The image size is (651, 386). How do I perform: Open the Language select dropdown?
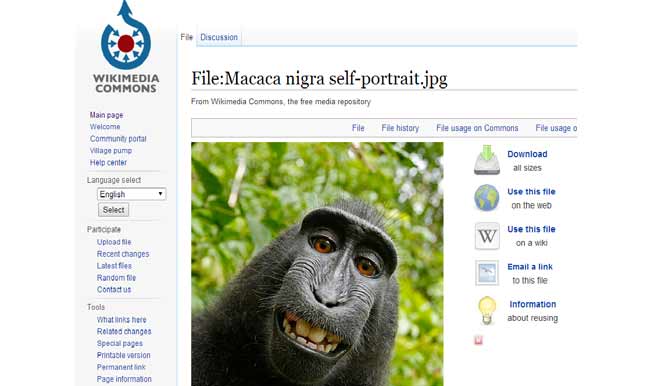pyautogui.click(x=132, y=194)
